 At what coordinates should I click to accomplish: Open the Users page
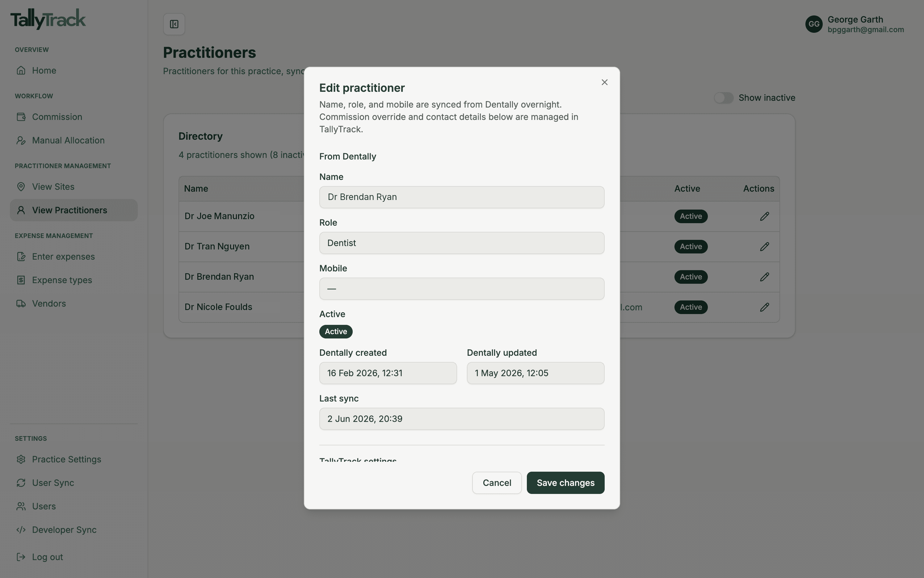[74, 506]
